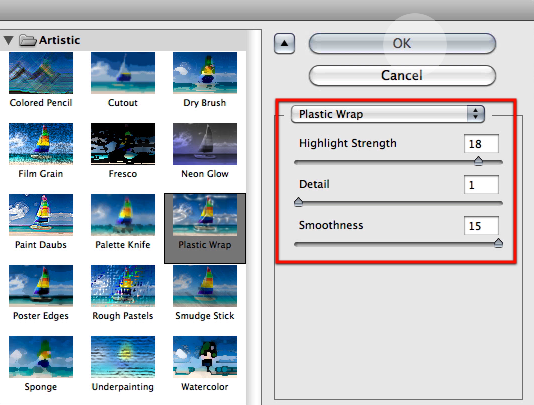Select the Watercolor filter thumbnail
This screenshot has height=405, width=534.
[x=205, y=357]
